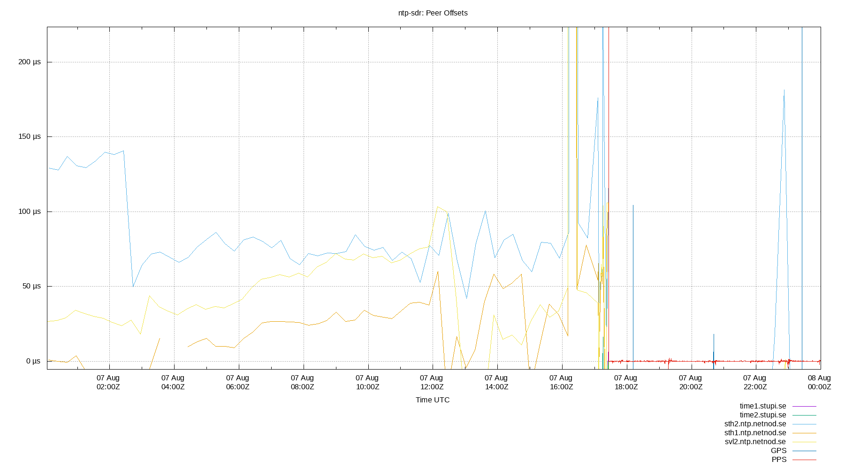Select the '50 µs' y-axis label
The width and height of the screenshot is (868, 469).
(x=31, y=286)
